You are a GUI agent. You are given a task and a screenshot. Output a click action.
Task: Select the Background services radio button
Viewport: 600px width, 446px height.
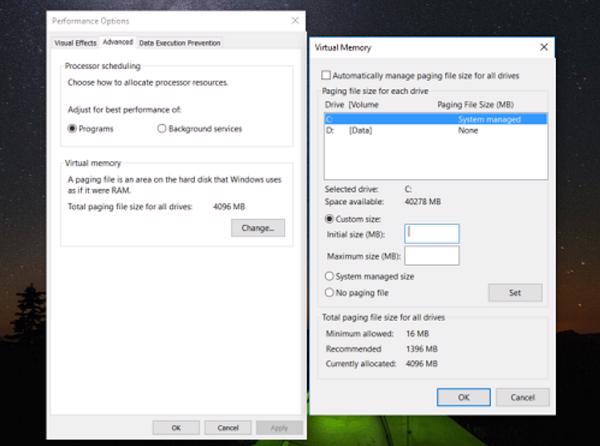pyautogui.click(x=162, y=129)
